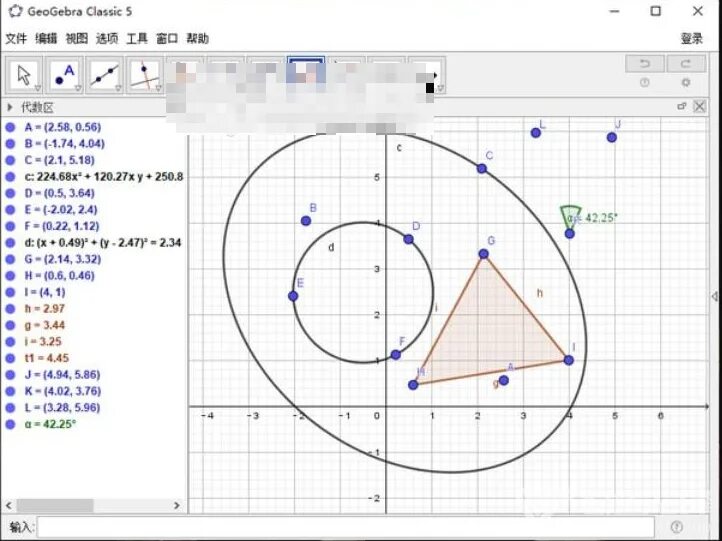
Task: Click point C on the ellipse
Action: (x=482, y=169)
